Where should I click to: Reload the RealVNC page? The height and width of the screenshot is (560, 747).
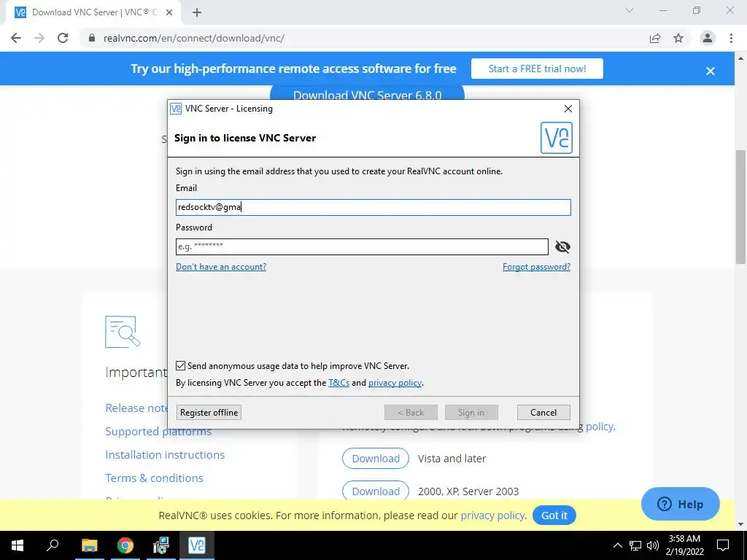(x=63, y=38)
